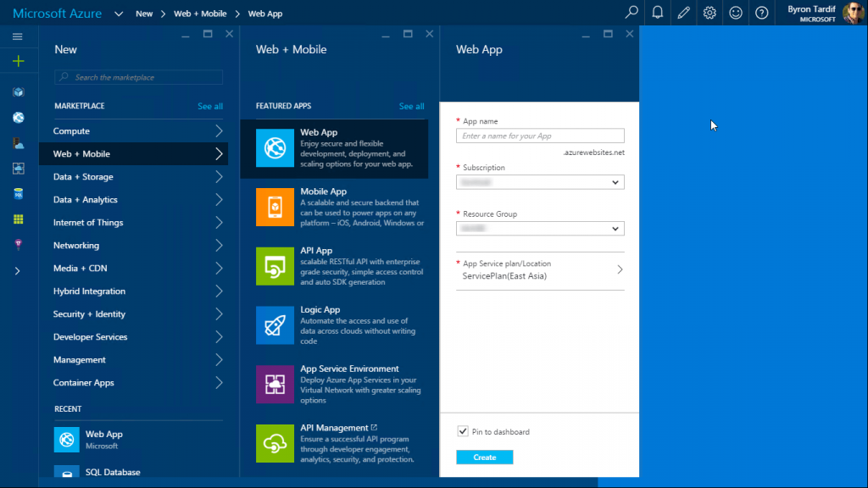Click Byron Tardif's profile avatar
The image size is (868, 488).
tap(853, 13)
